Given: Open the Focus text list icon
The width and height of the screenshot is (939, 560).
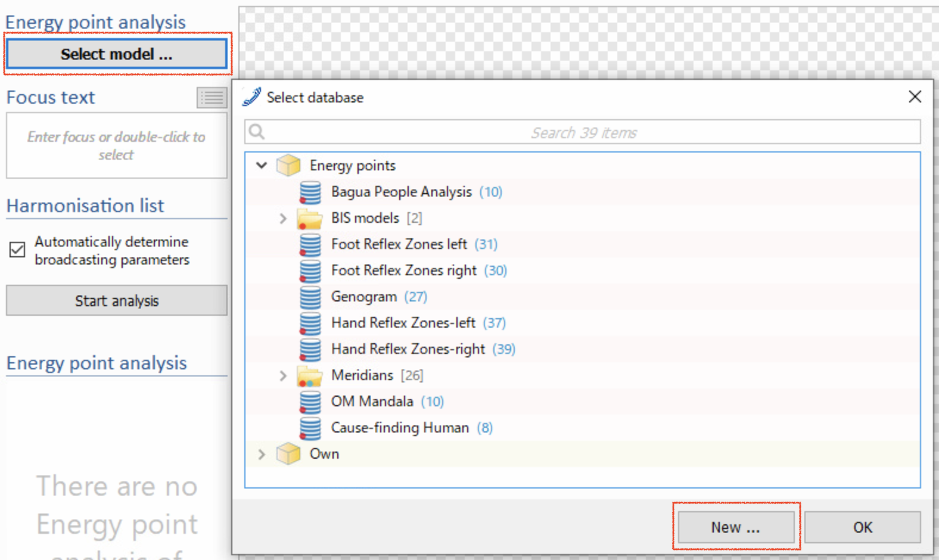Looking at the screenshot, I should point(212,97).
